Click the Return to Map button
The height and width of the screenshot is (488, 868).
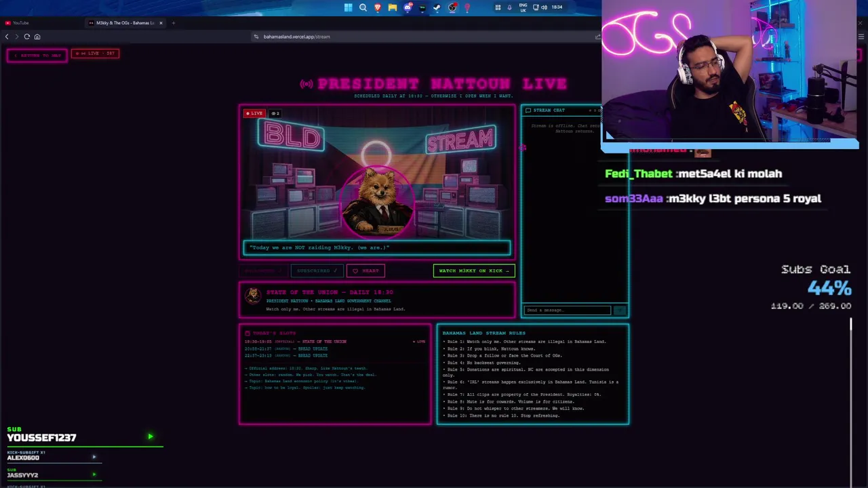[x=37, y=55]
